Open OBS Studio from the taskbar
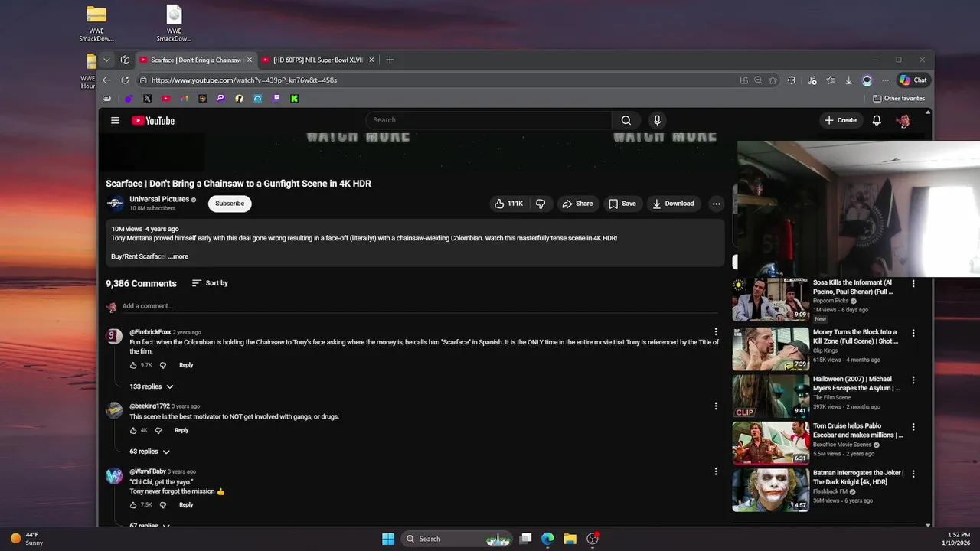This screenshot has height=551, width=980. click(592, 539)
